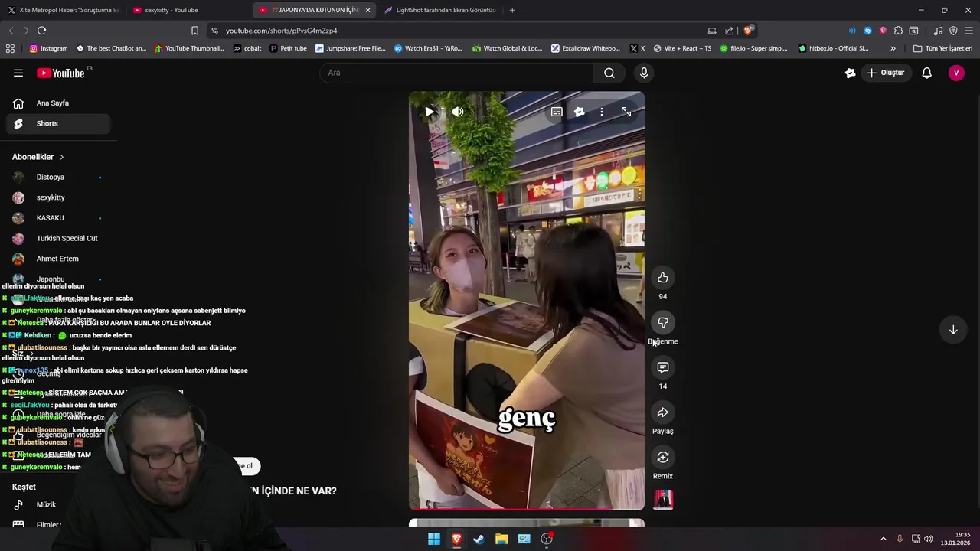Image resolution: width=980 pixels, height=551 pixels.
Task: Select Shorts in the sidebar
Action: [x=58, y=123]
